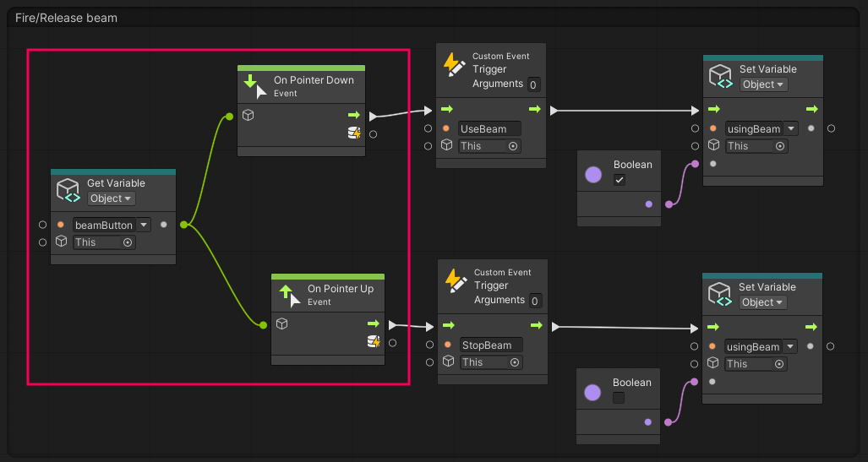Open the Object dropdown in Get Variable
Image resolution: width=868 pixels, height=462 pixels.
112,198
